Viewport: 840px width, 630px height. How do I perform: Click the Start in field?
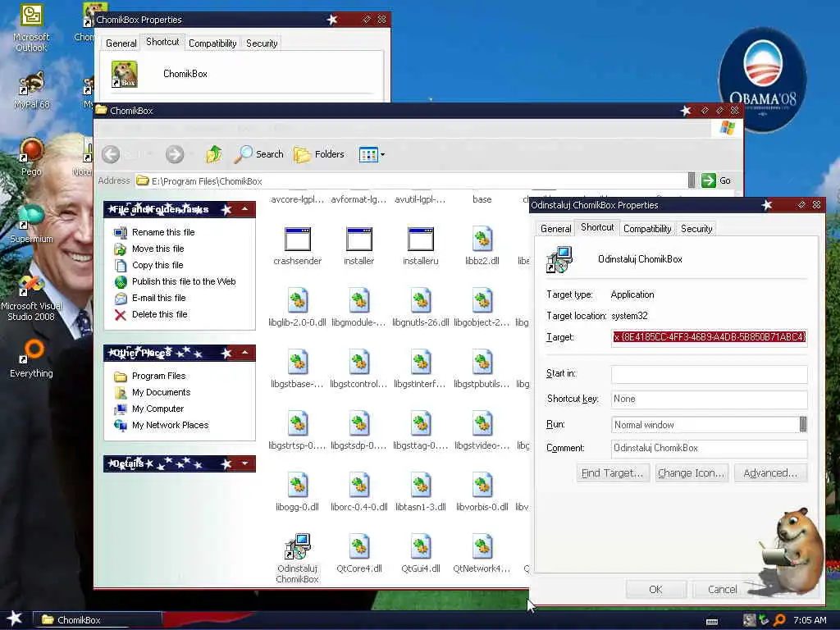point(710,374)
